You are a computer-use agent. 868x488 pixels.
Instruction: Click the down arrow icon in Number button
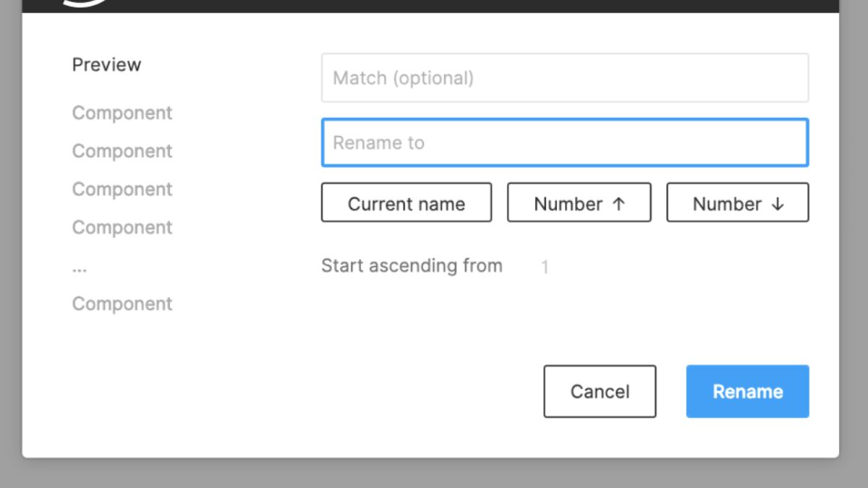tap(778, 204)
